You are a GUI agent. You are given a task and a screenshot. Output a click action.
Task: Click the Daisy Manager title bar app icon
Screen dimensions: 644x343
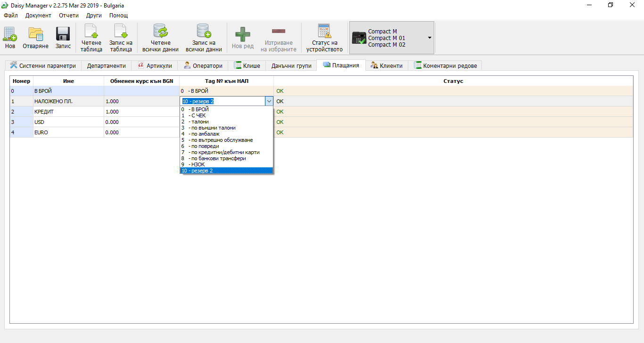click(x=5, y=5)
